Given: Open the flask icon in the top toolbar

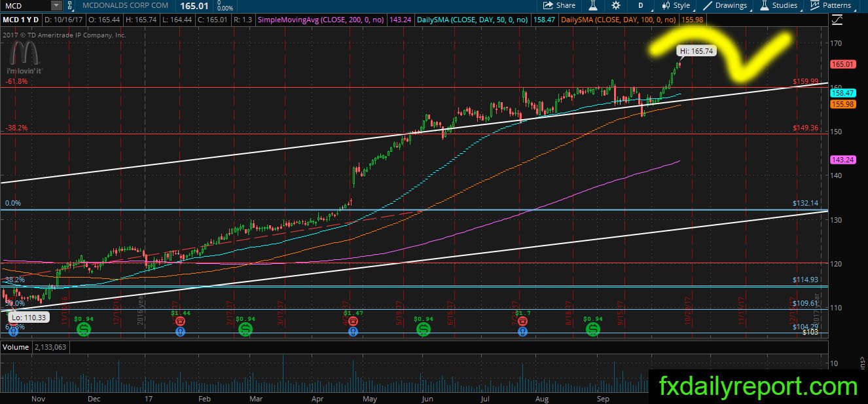Looking at the screenshot, I should point(593,5).
